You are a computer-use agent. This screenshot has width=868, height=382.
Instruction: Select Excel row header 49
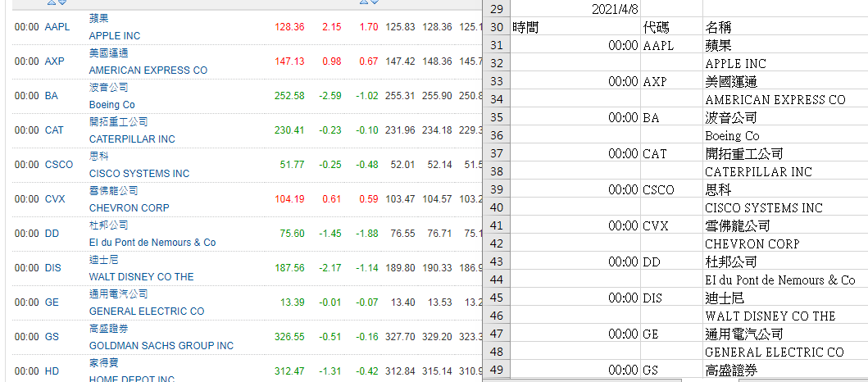click(x=497, y=370)
